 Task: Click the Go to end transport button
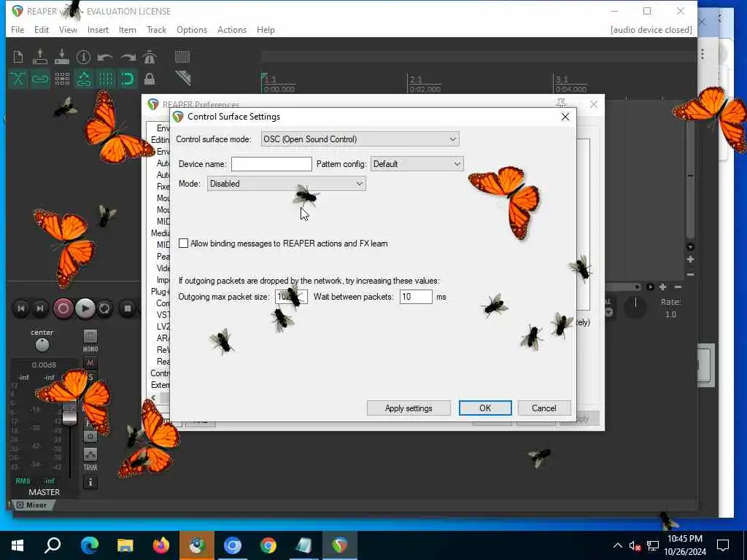40,308
